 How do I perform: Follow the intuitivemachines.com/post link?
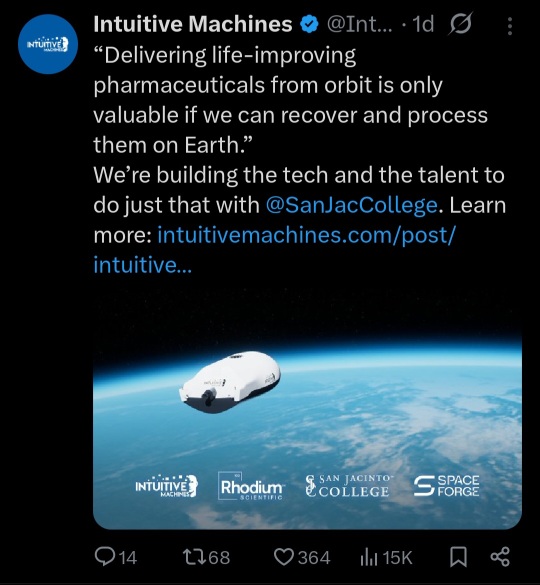point(274,250)
